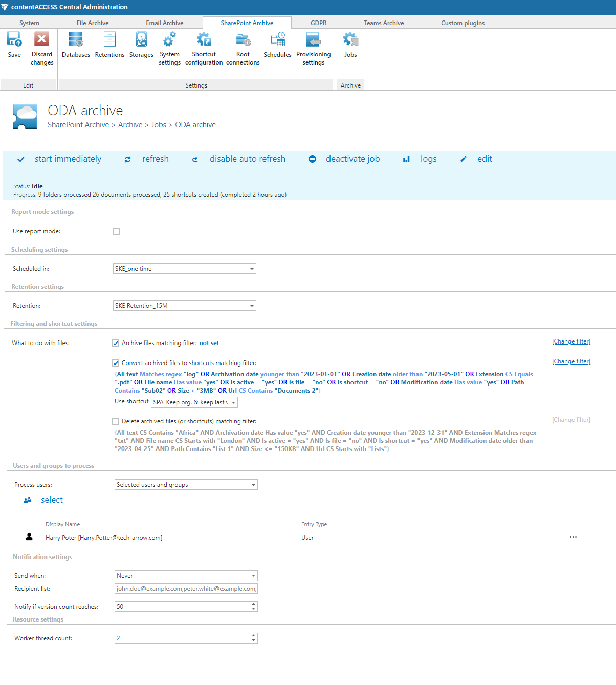Enable the Use report mode checkbox
The image size is (616, 685).
[117, 231]
